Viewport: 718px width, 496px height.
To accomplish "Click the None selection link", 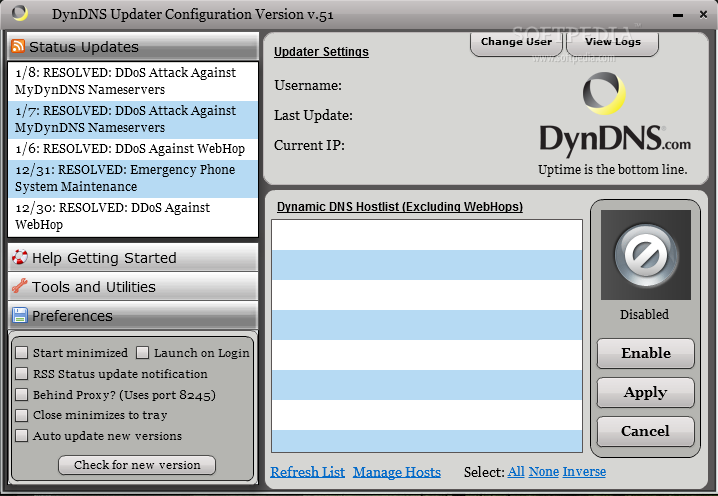I will coord(544,471).
